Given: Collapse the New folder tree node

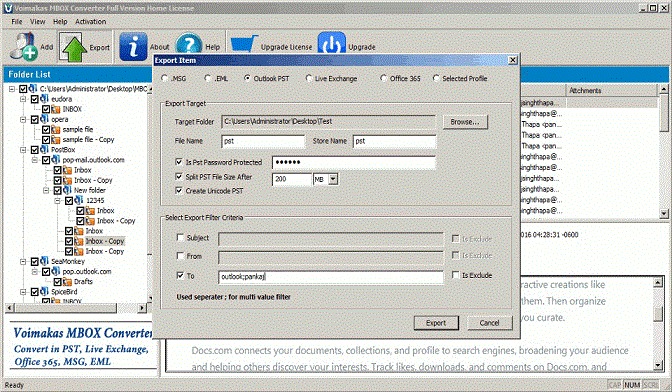Looking at the screenshot, I should click(46, 190).
